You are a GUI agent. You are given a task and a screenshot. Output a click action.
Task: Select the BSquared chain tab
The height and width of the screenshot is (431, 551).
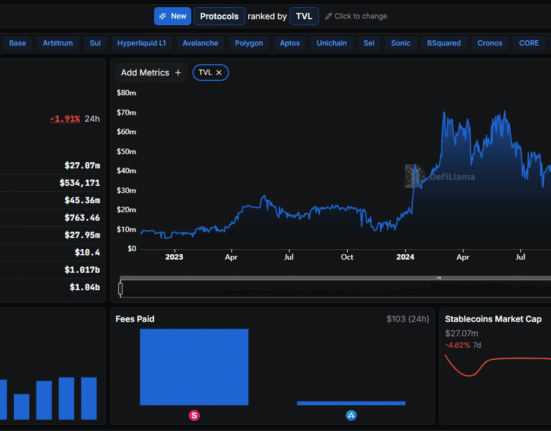443,43
